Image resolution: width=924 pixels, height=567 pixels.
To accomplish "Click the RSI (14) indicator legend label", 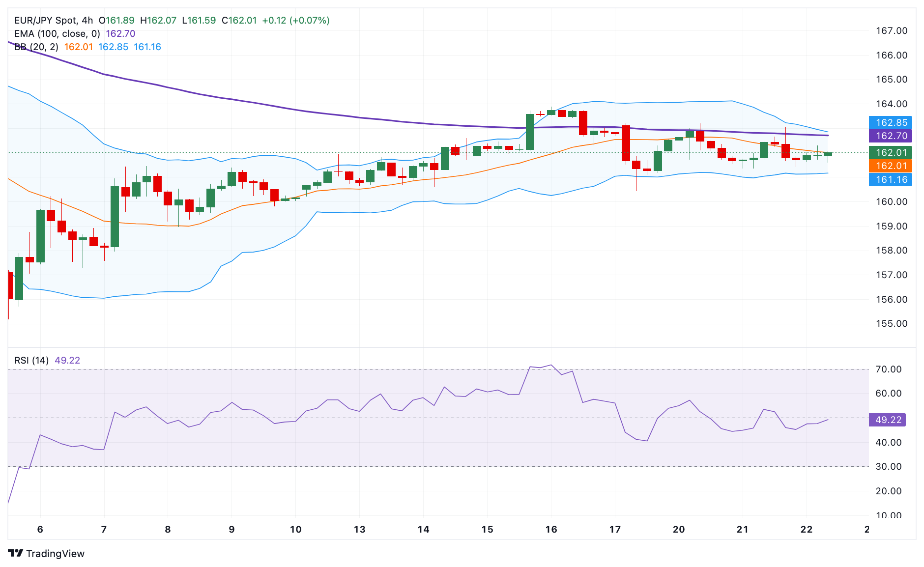I will (31, 360).
